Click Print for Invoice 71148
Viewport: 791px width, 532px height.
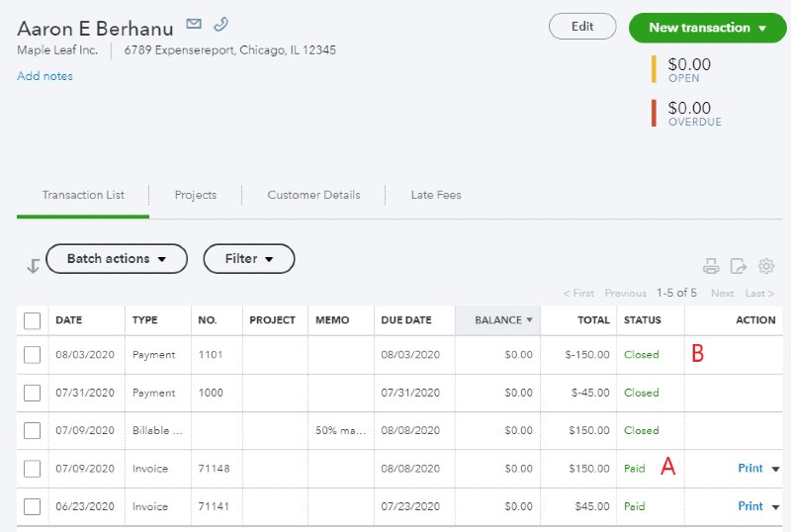pos(750,469)
